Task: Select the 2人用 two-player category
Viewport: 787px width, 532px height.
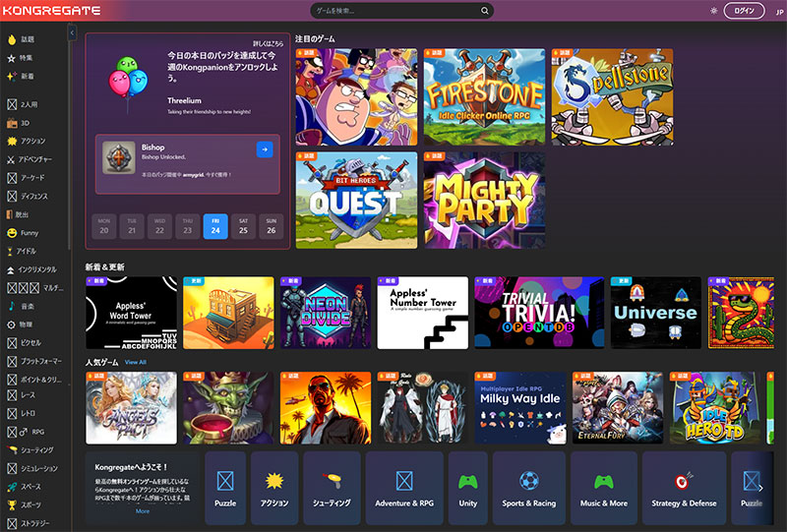Action: [x=23, y=104]
